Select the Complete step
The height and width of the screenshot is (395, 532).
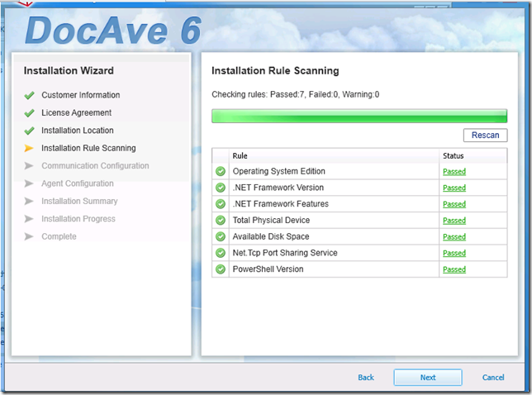(x=59, y=236)
